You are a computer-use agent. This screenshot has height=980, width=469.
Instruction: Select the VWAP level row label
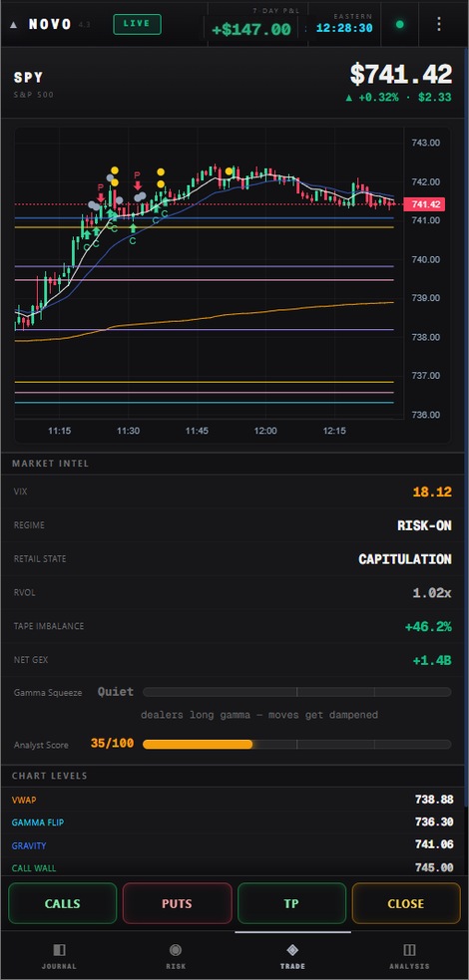click(24, 800)
